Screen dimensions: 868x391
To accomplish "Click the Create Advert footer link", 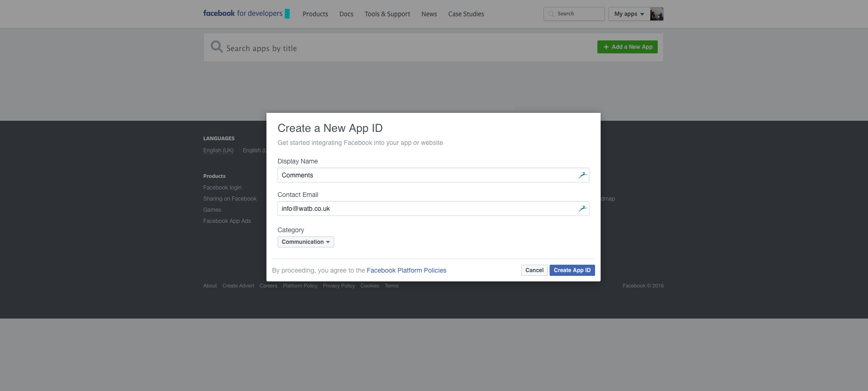I will [x=238, y=286].
